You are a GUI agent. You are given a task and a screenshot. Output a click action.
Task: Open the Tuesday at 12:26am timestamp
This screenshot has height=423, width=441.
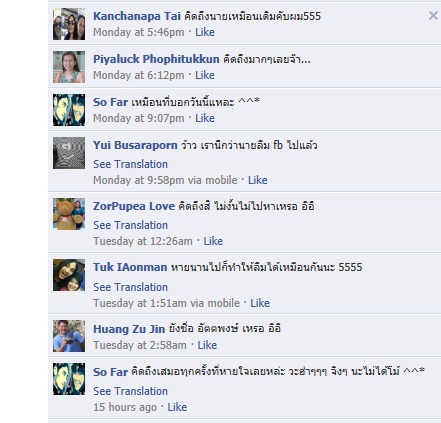tap(143, 241)
